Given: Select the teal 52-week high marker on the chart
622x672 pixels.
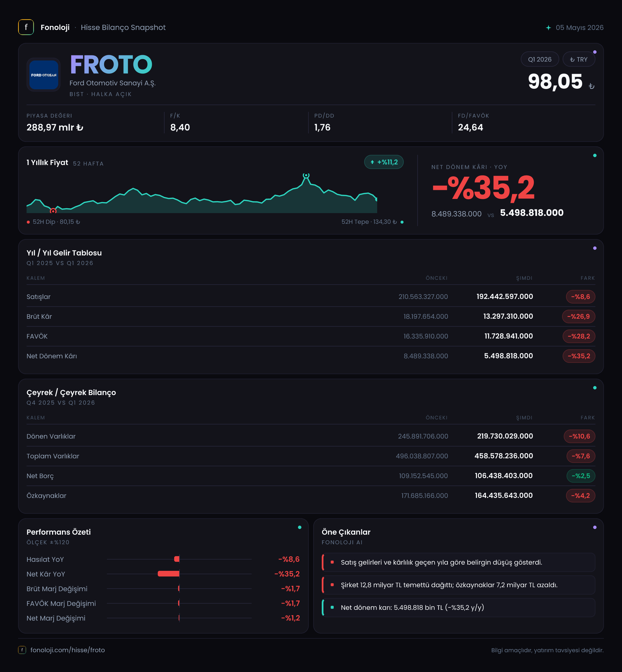Looking at the screenshot, I should click(x=306, y=175).
